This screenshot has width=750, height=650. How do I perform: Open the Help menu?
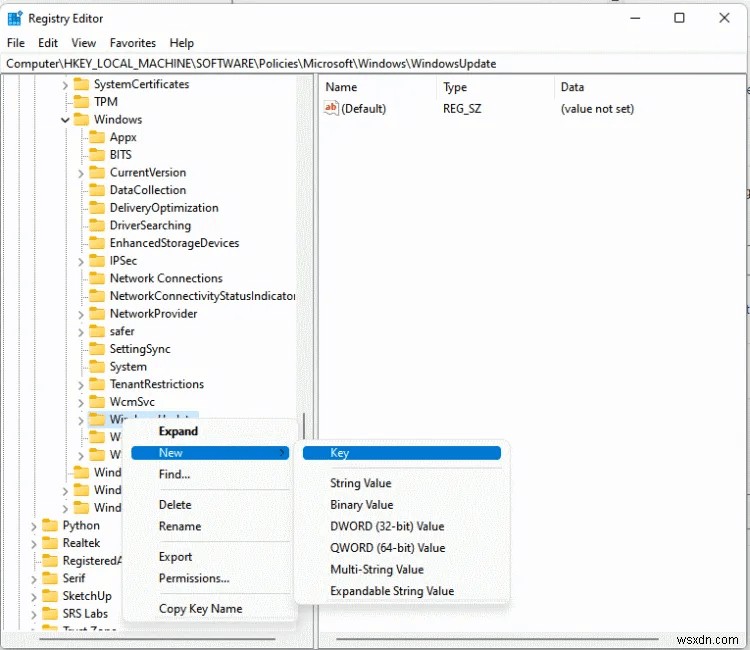[182, 43]
